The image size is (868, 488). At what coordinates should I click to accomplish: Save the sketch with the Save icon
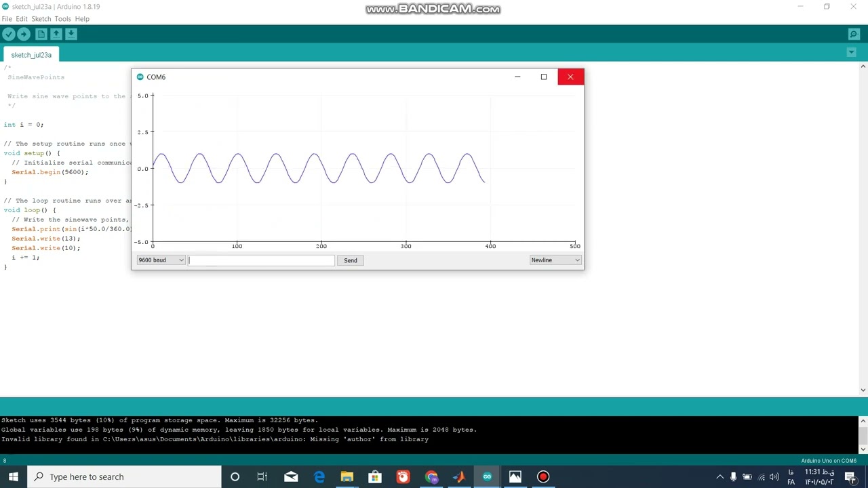[71, 34]
